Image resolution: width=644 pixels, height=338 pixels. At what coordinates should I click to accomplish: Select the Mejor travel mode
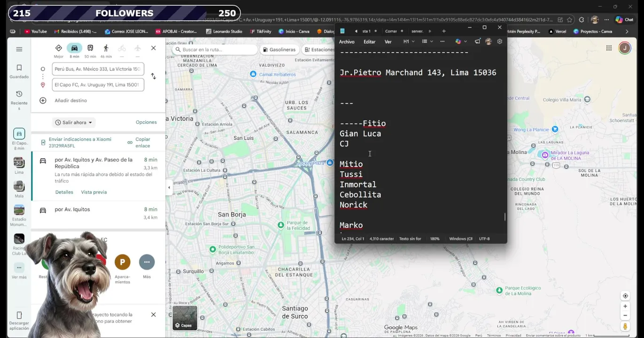59,51
